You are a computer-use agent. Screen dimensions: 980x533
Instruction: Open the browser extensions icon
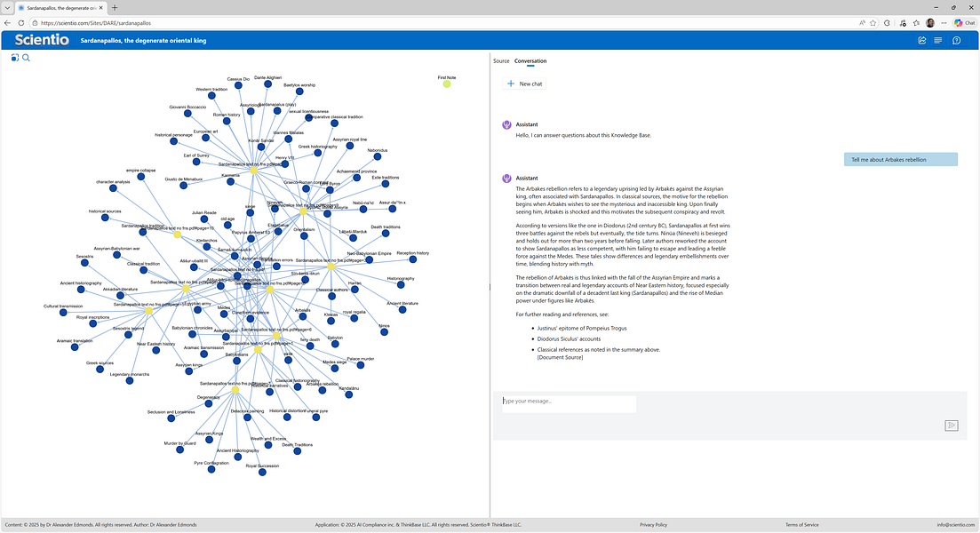[887, 23]
